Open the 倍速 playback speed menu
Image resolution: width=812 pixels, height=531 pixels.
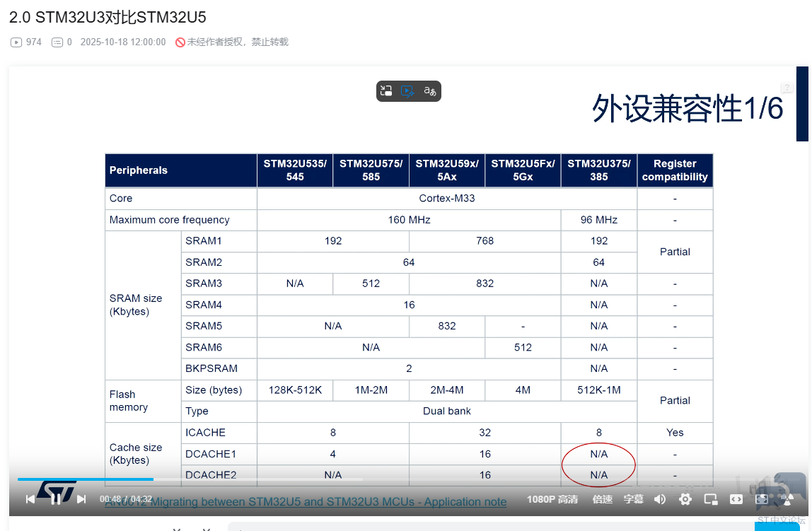(602, 499)
